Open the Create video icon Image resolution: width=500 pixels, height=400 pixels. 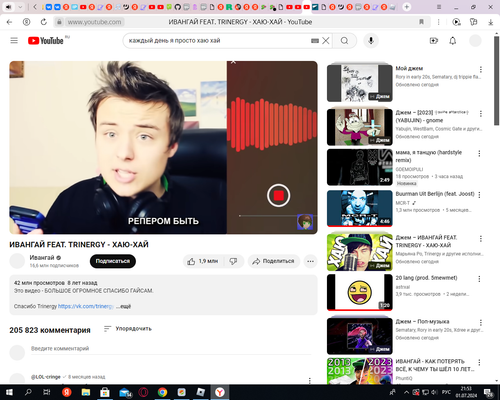pos(433,41)
